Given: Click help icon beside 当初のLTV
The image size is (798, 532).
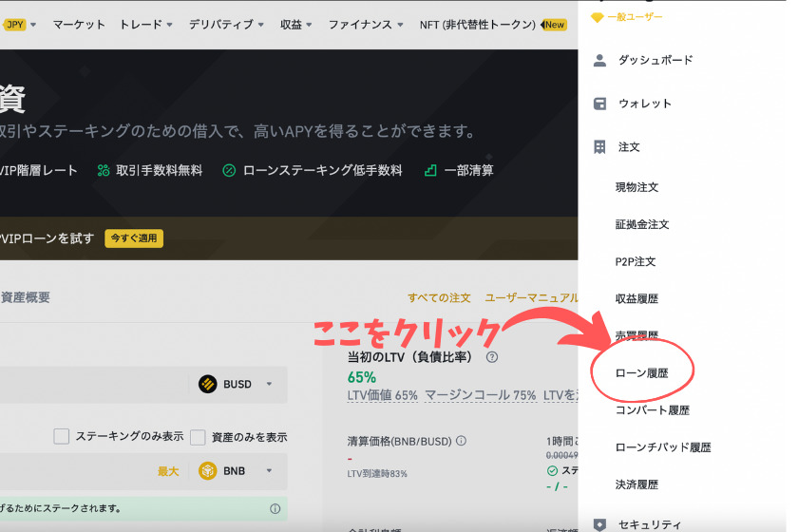Looking at the screenshot, I should pyautogui.click(x=492, y=357).
